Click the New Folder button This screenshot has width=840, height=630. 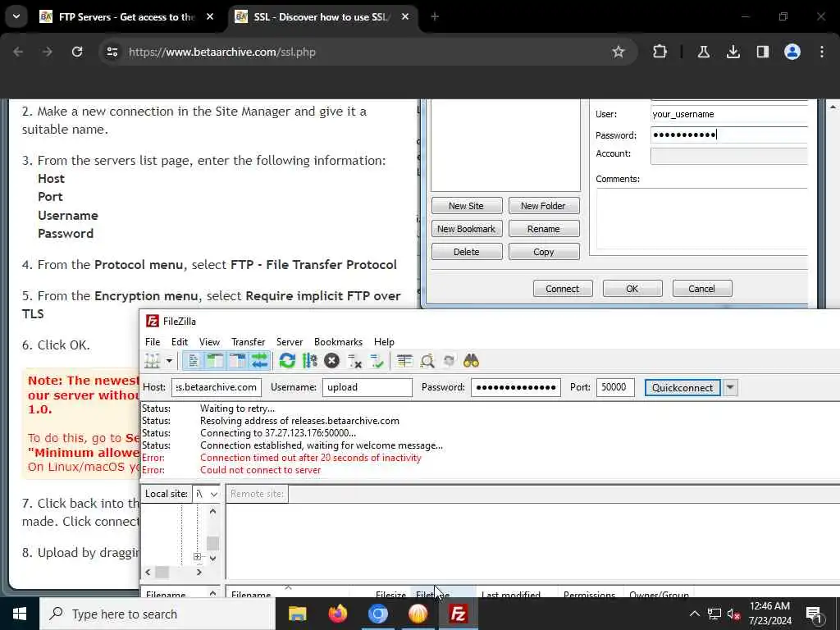tap(544, 206)
